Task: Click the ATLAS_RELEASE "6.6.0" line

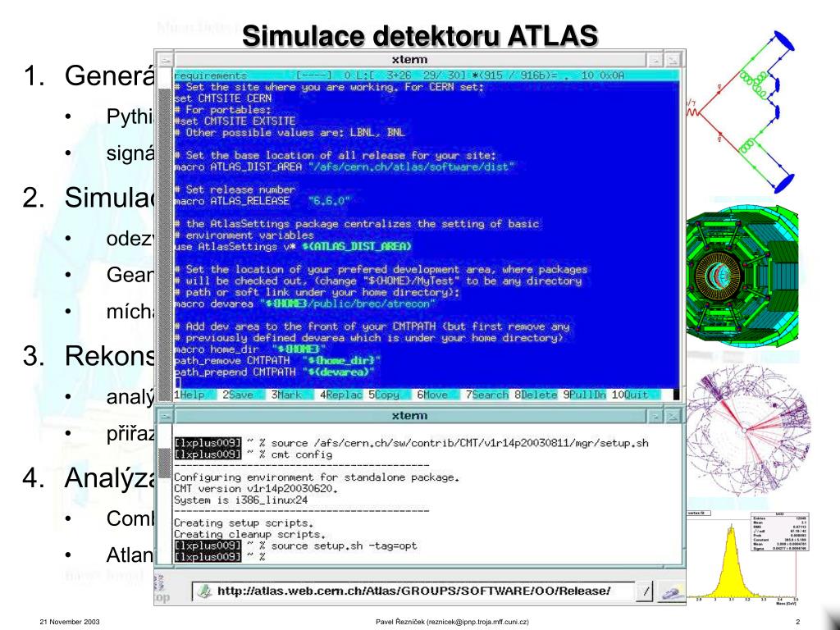Action: tap(262, 202)
